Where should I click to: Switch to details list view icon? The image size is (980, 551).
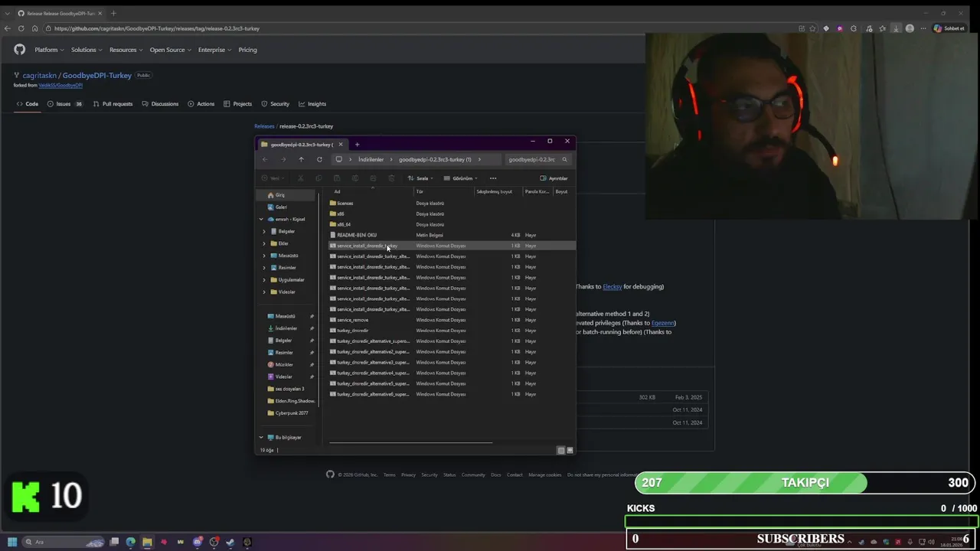point(561,450)
